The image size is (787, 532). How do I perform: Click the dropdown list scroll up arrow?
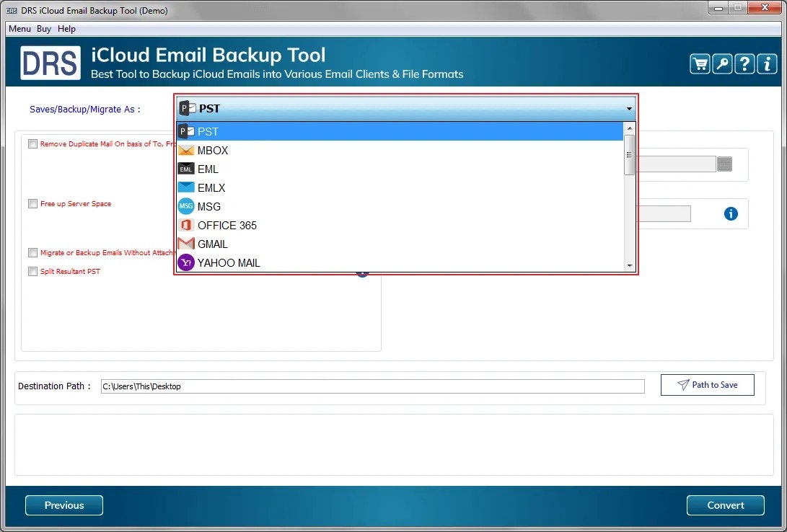(630, 128)
